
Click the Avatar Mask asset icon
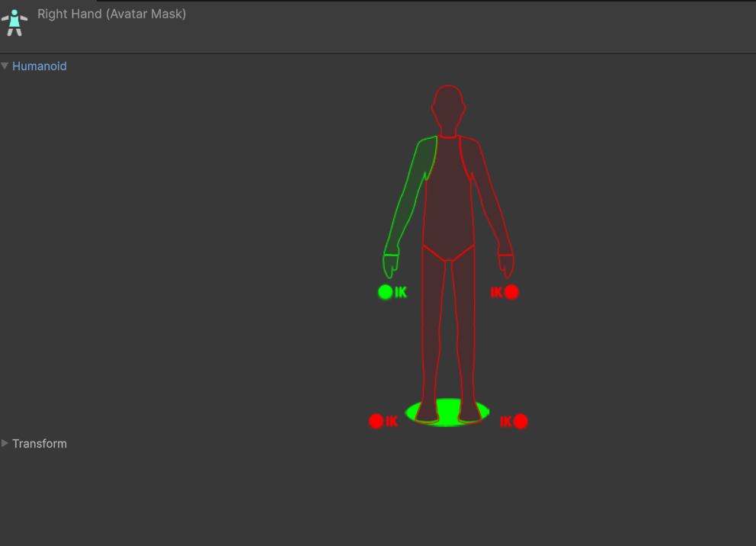coord(14,21)
